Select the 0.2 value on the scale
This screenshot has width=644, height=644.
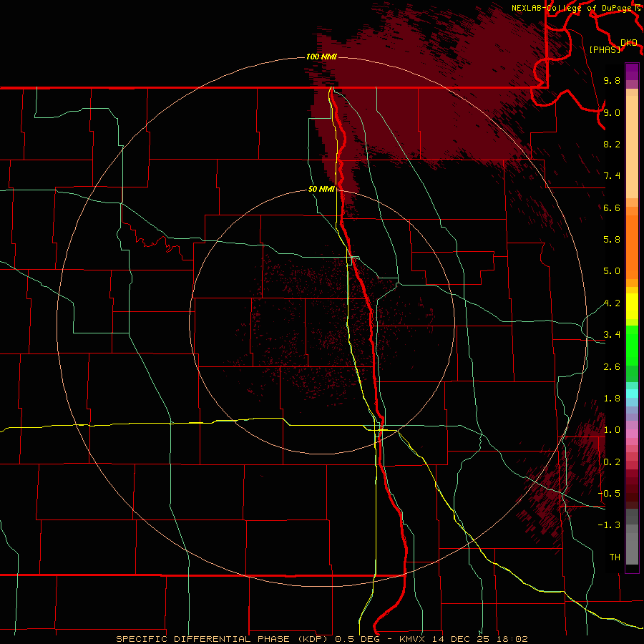coord(612,462)
